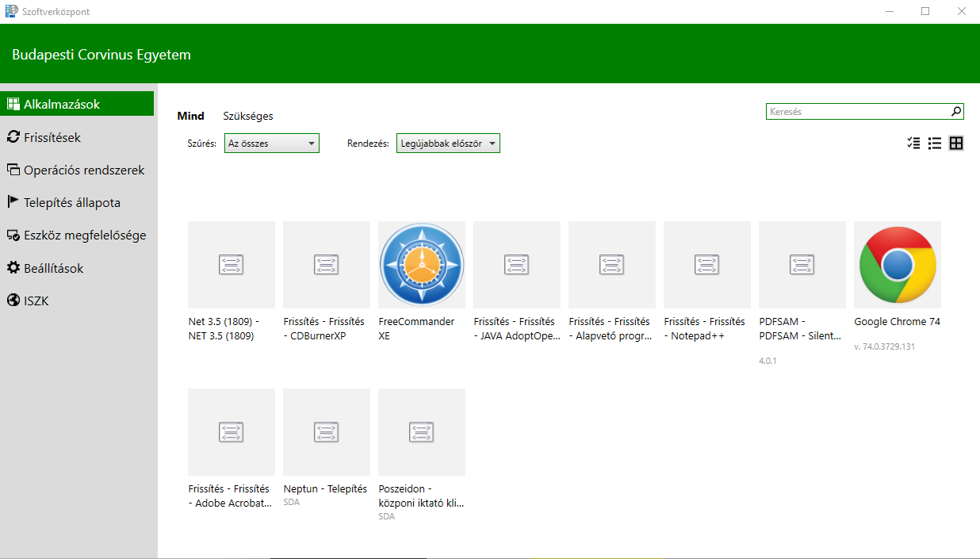Click the 'Neptun - Telepítés' label

[x=325, y=489]
